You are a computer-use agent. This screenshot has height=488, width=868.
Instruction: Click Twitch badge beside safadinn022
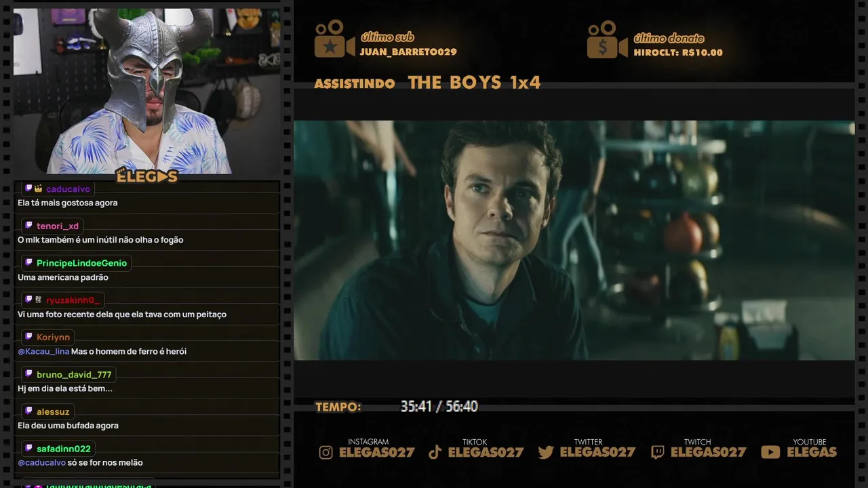coord(28,449)
